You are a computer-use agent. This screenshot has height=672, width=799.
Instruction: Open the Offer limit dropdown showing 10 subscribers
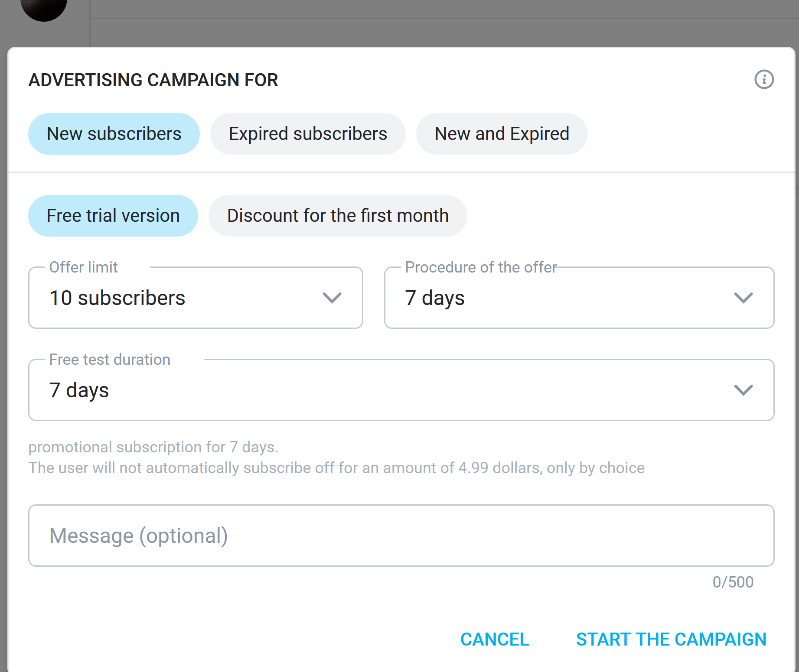pyautogui.click(x=196, y=298)
